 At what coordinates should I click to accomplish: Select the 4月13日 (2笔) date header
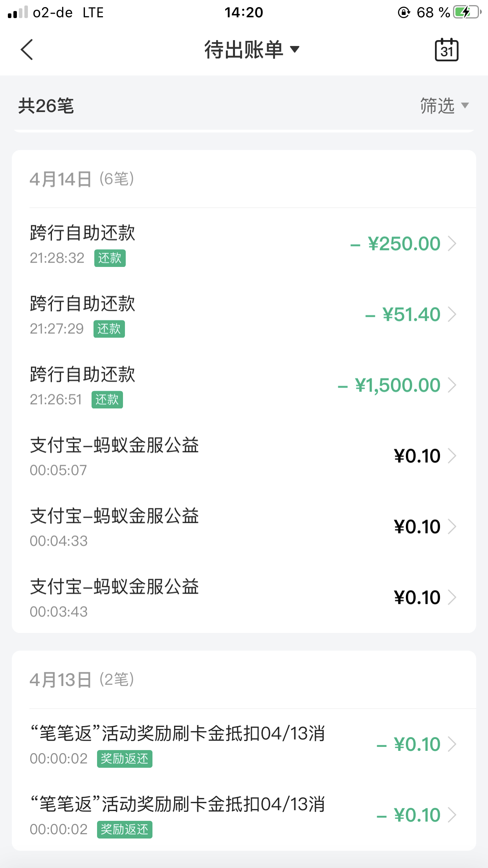pyautogui.click(x=82, y=680)
